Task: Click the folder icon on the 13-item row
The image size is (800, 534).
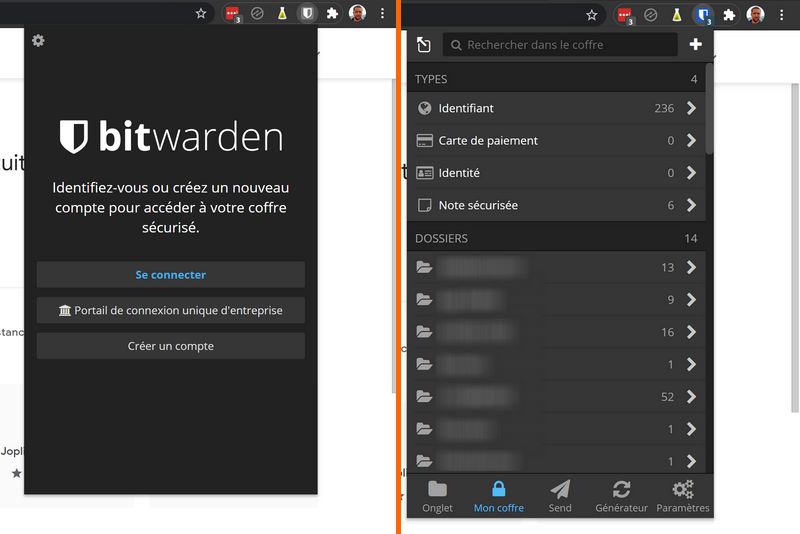Action: [x=424, y=267]
